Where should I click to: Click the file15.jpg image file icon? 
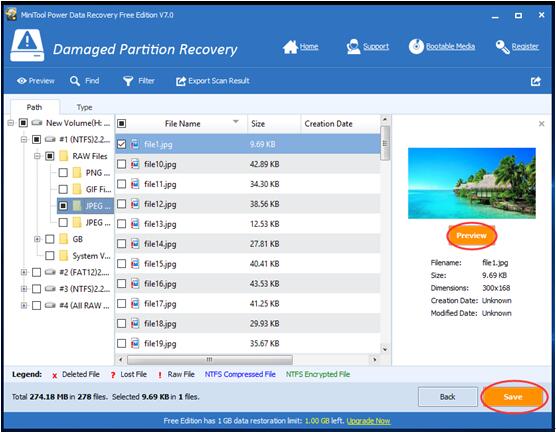[135, 263]
